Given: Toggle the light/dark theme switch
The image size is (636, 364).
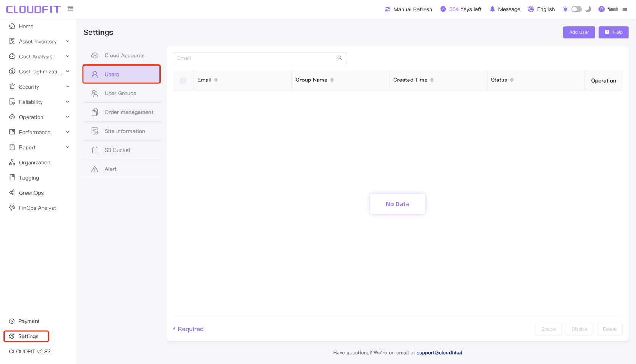Looking at the screenshot, I should coord(577,9).
